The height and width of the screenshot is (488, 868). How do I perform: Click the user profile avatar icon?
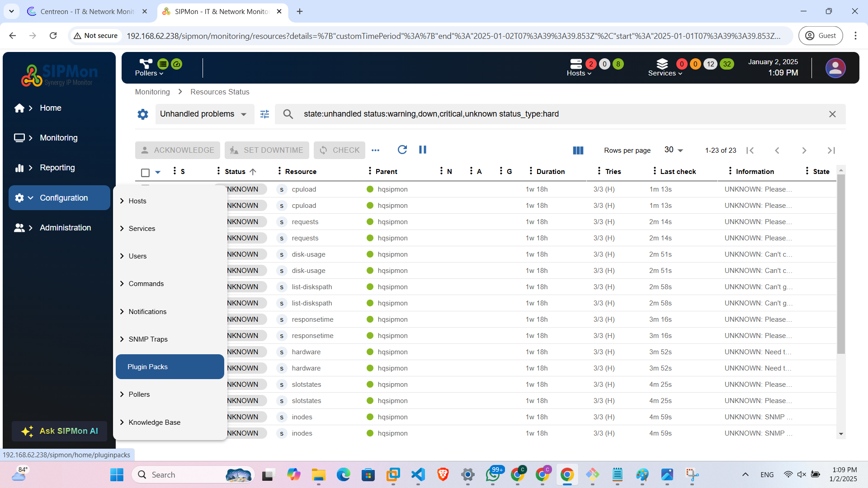point(835,68)
